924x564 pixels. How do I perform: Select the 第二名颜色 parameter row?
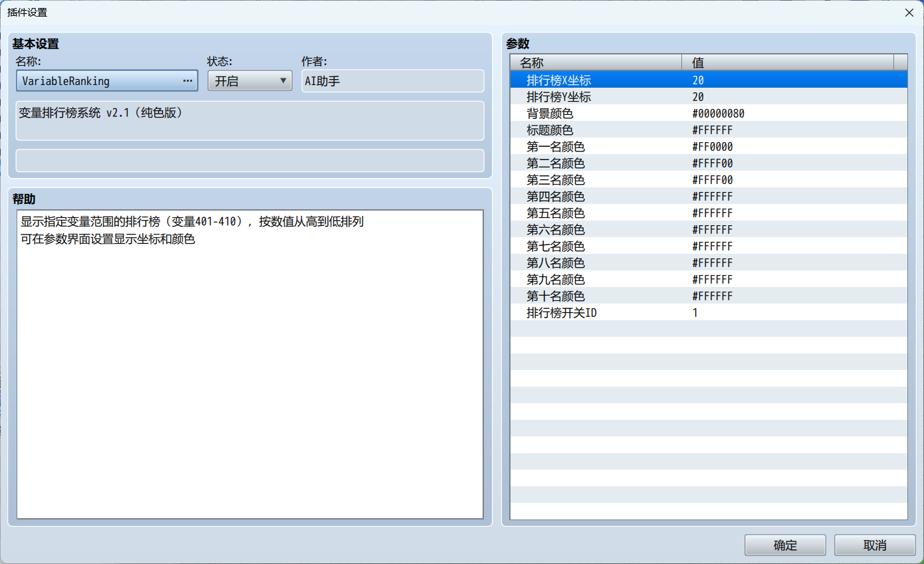[709, 163]
